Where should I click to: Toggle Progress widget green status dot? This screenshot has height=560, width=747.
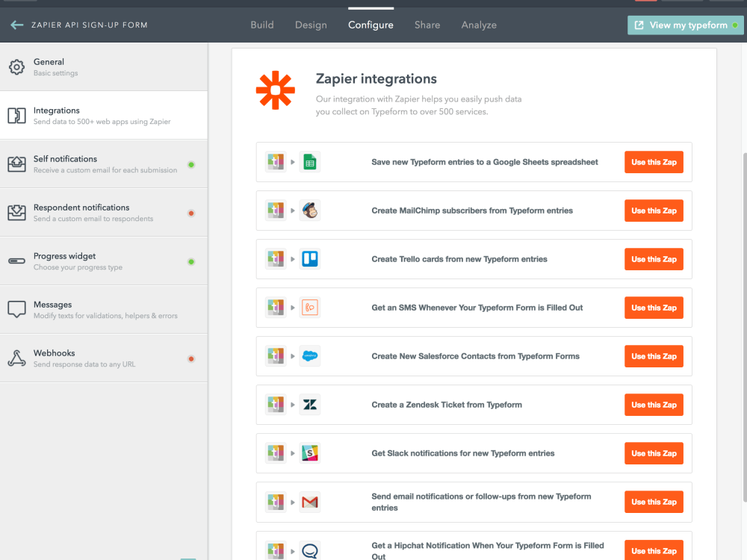click(191, 262)
